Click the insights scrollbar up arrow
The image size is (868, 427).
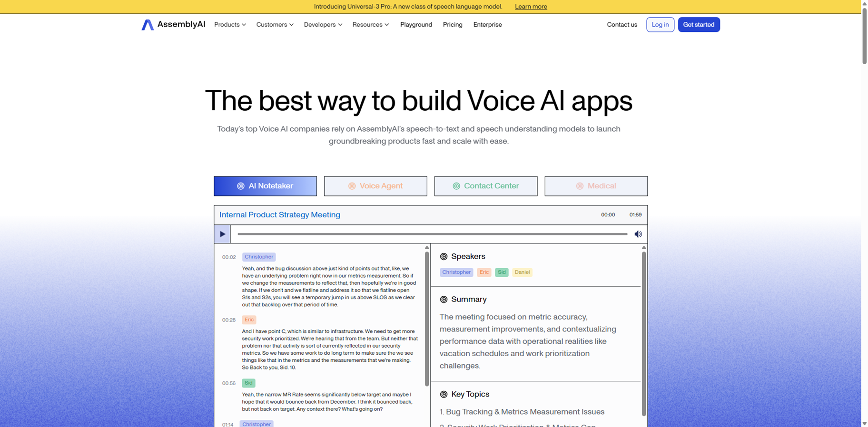pos(644,247)
